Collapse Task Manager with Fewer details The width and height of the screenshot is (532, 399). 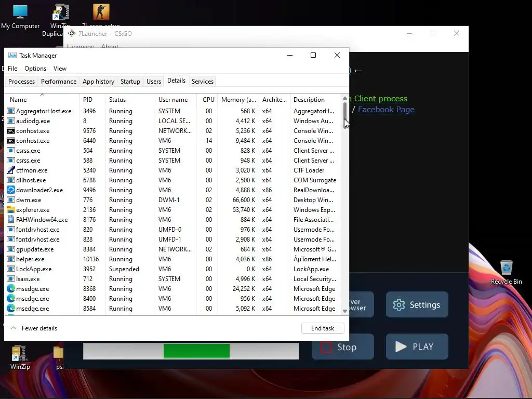point(34,328)
